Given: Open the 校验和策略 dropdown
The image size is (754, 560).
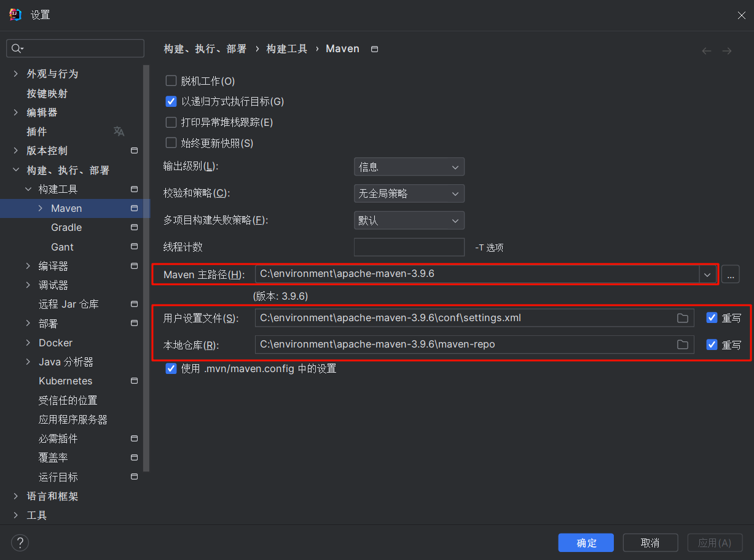Looking at the screenshot, I should point(409,193).
